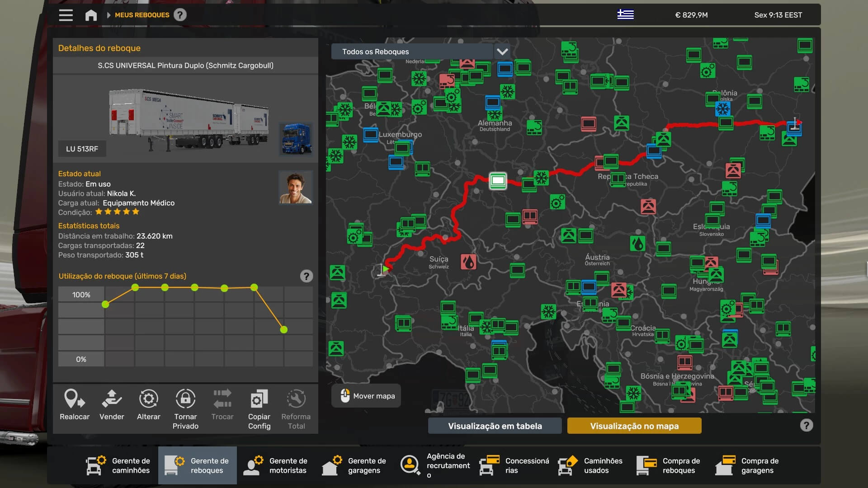The image size is (868, 488).
Task: Switch to Visualização em tabela
Action: (x=495, y=426)
